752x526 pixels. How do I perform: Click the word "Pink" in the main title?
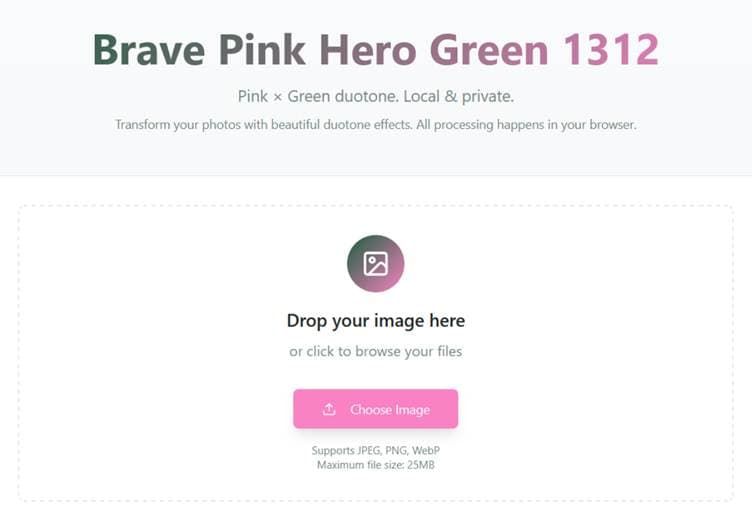click(x=262, y=50)
